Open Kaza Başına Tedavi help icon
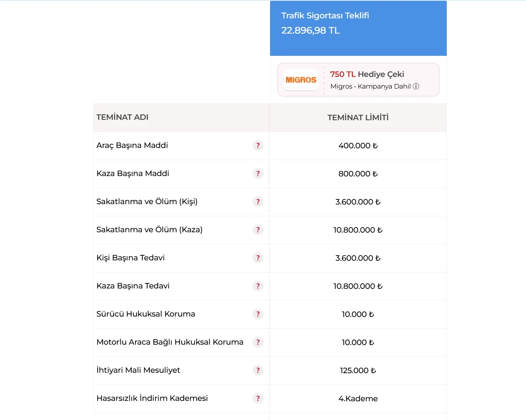 click(x=258, y=286)
